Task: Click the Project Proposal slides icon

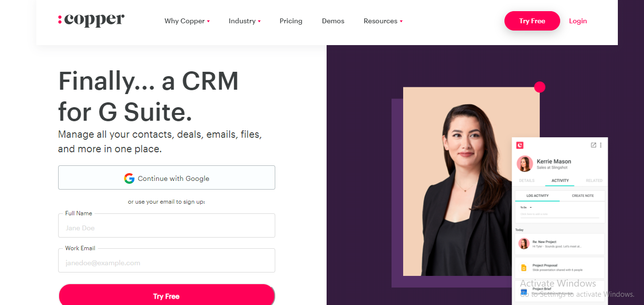Action: point(524,268)
